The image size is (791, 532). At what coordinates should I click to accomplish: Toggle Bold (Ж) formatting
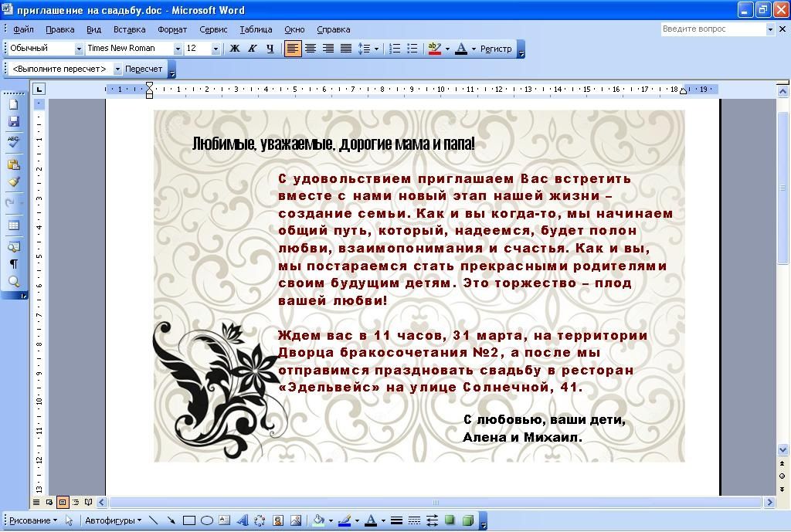point(235,49)
